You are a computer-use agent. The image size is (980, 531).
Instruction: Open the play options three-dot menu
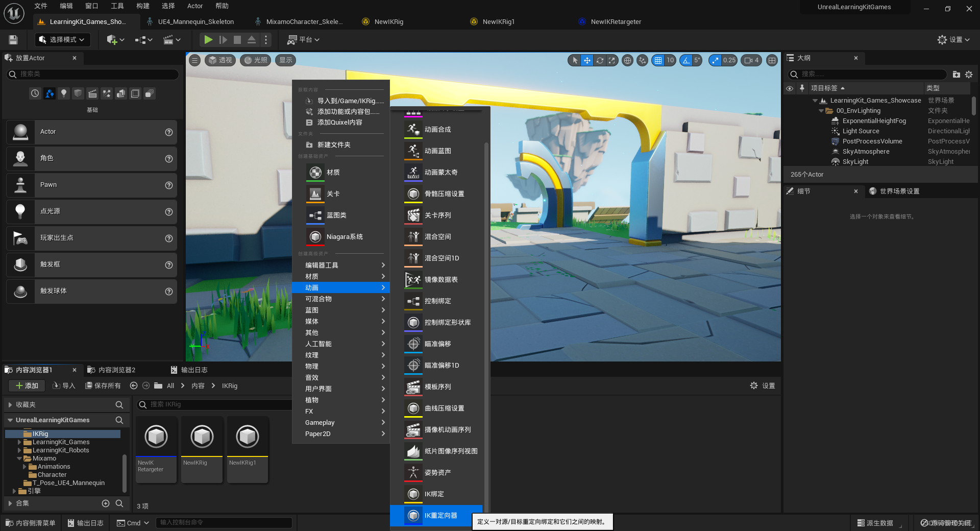pyautogui.click(x=265, y=40)
